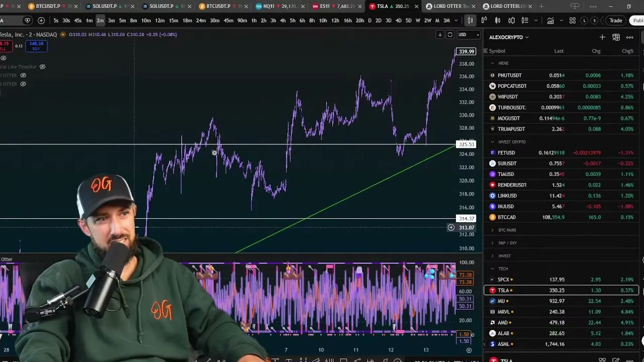Click the diamond favorites icon near symbol search
The image size is (644, 362).
[x=28, y=21]
